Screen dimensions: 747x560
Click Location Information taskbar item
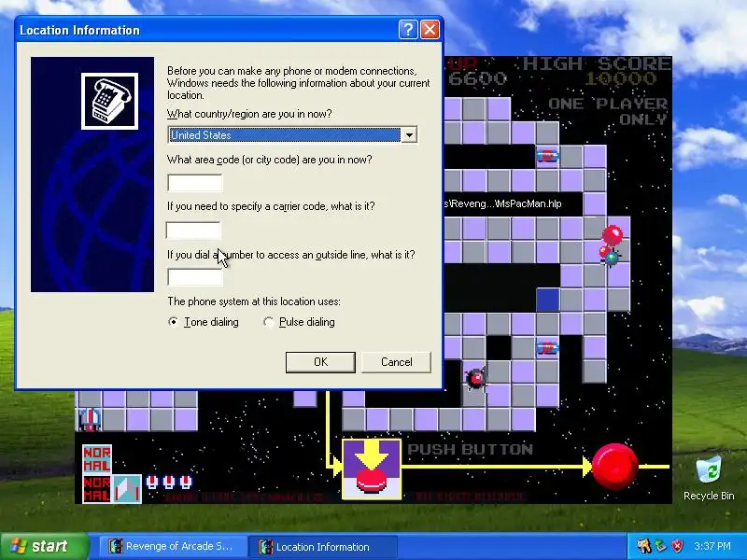(x=322, y=546)
